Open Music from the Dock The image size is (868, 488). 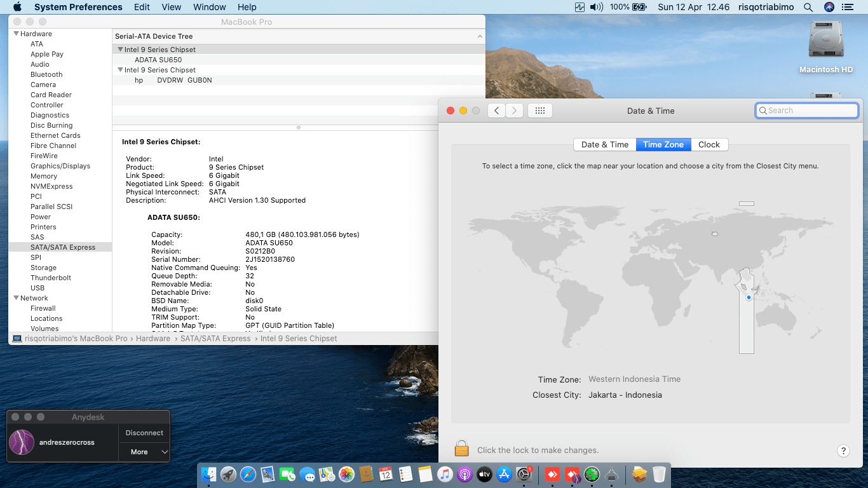pos(445,474)
